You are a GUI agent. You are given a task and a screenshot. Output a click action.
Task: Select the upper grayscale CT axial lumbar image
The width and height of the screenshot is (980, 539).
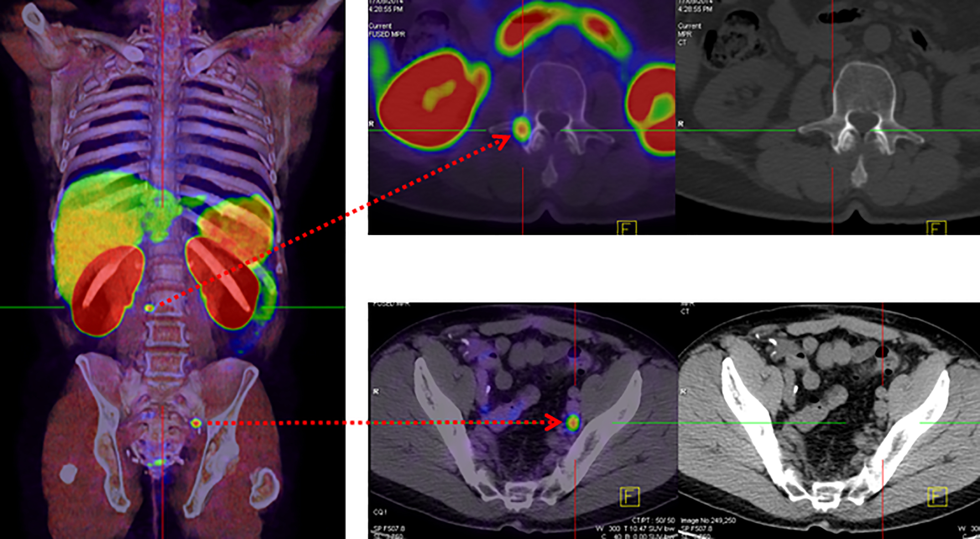828,117
